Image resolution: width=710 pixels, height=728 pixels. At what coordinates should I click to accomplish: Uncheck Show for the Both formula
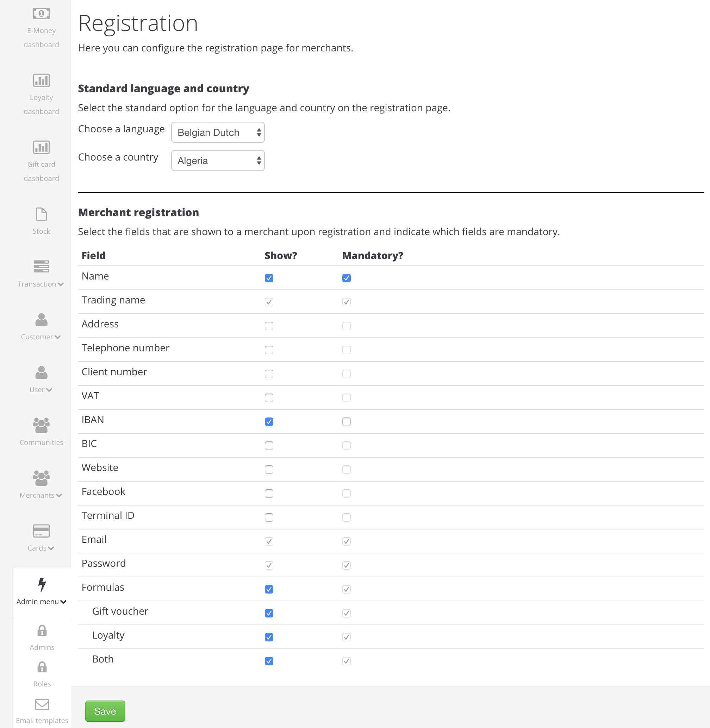pos(269,661)
